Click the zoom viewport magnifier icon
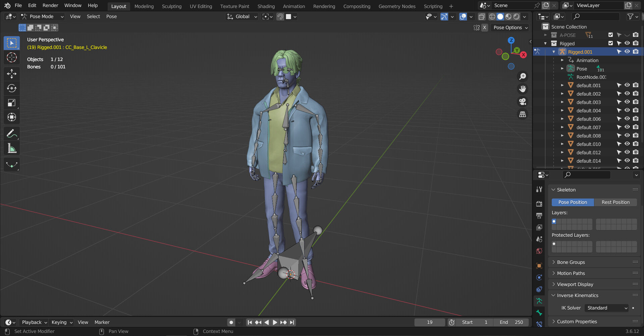The width and height of the screenshot is (644, 336). click(x=523, y=76)
